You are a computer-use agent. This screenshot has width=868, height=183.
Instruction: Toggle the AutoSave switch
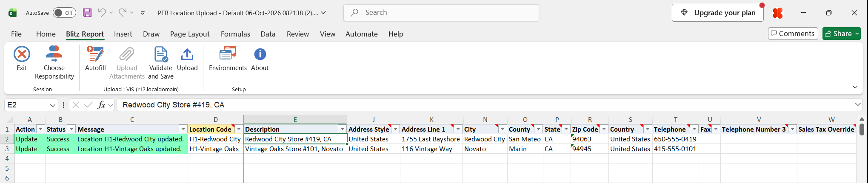[x=64, y=13]
